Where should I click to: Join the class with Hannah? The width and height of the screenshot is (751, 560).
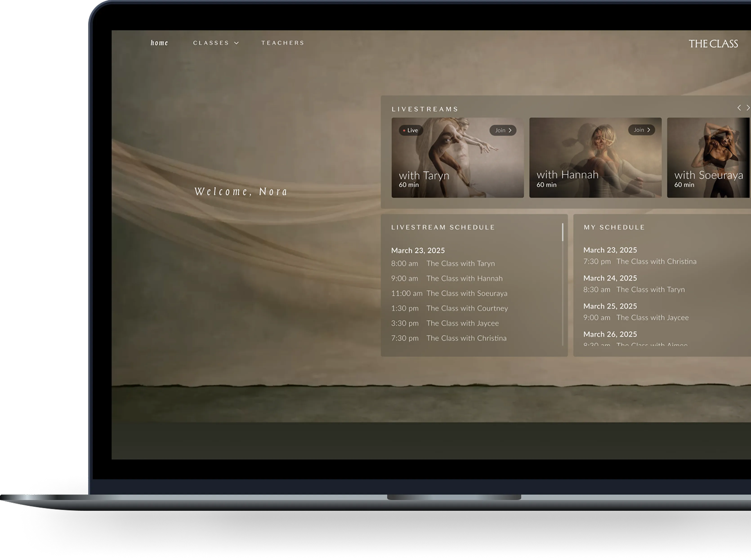pyautogui.click(x=641, y=130)
